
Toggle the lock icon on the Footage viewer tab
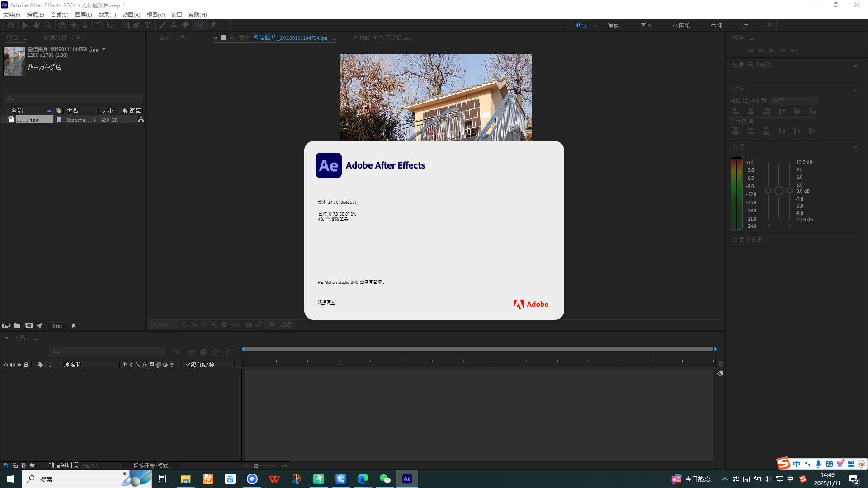click(232, 38)
